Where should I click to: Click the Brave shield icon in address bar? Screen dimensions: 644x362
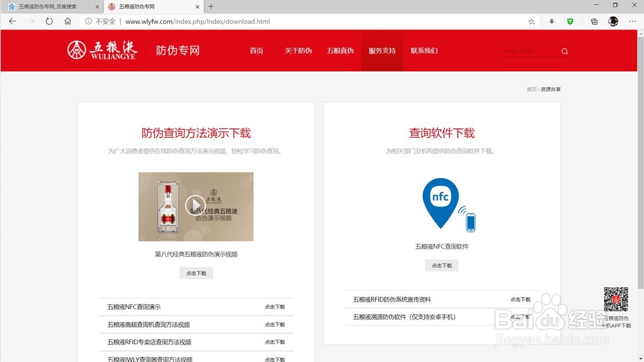(x=570, y=21)
